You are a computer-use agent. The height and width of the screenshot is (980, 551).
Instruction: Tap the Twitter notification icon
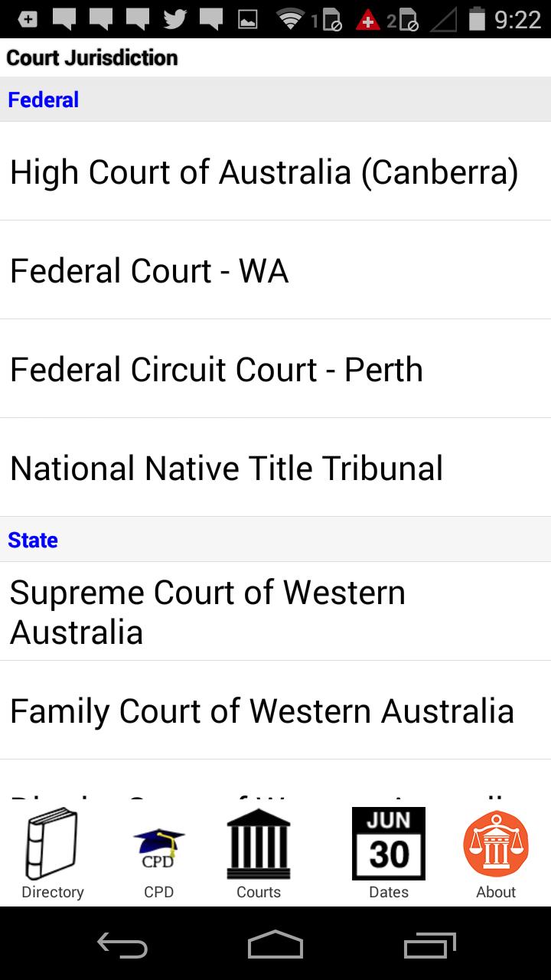tap(175, 19)
